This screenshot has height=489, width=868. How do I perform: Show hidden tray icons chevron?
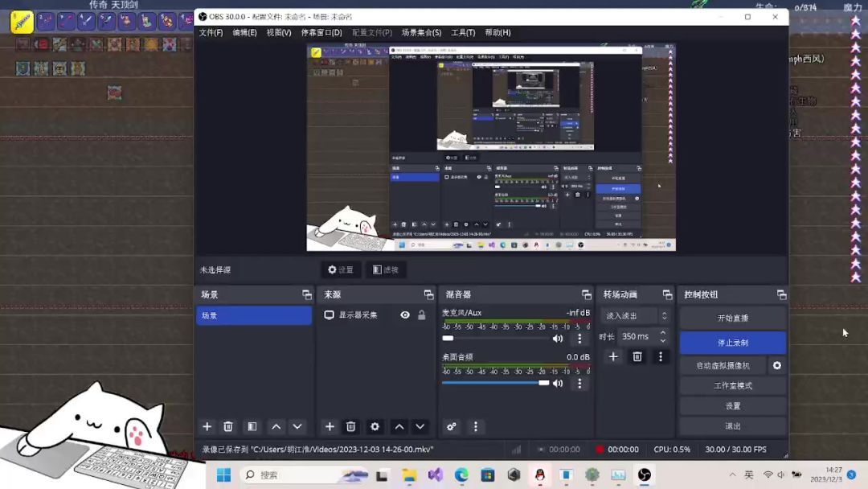click(732, 475)
